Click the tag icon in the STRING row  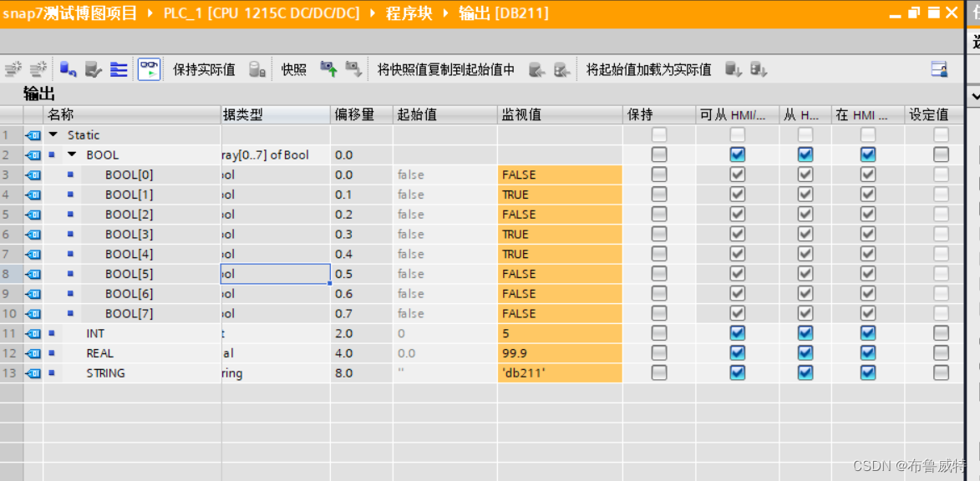[x=33, y=373]
